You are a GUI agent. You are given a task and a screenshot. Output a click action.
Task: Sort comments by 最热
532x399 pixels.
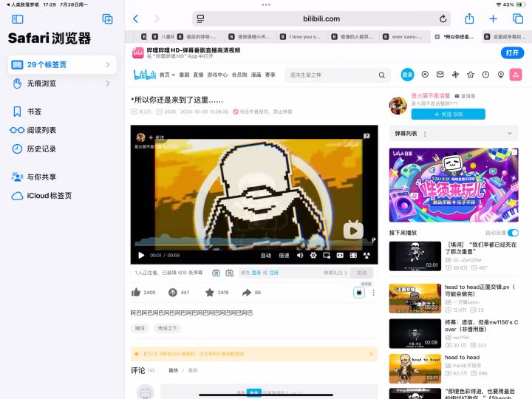(x=174, y=370)
